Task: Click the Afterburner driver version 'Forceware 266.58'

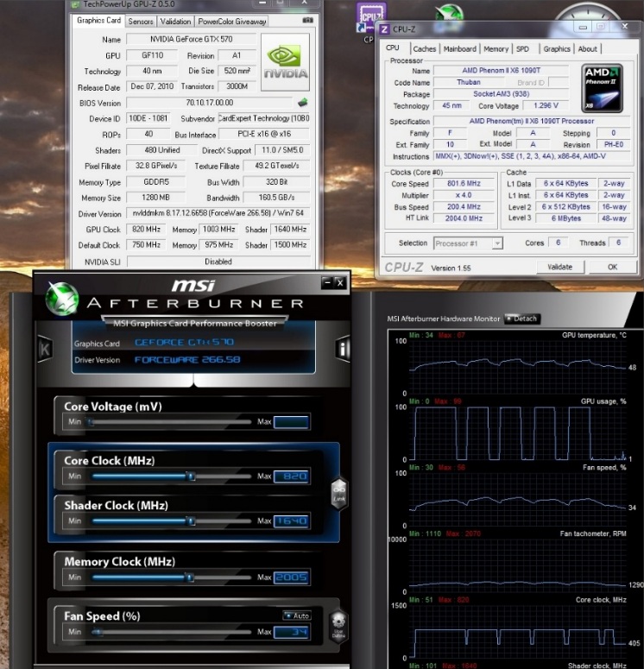Action: (x=187, y=360)
